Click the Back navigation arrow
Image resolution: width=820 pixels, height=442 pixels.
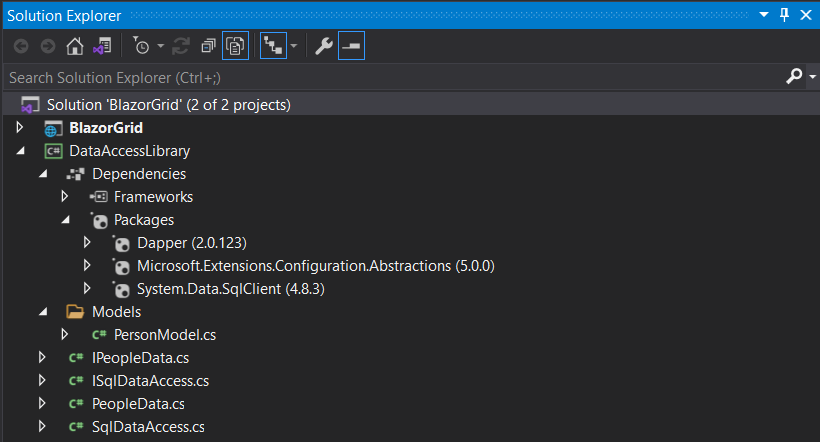coord(21,47)
